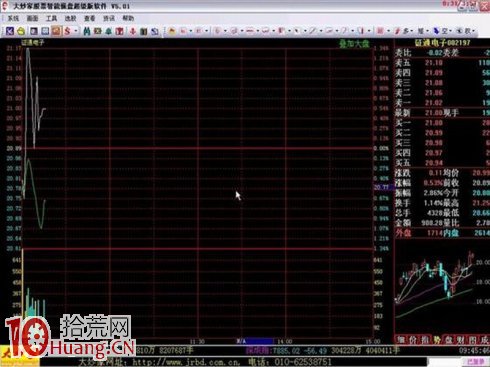Switch to the 指 tab

coord(425,340)
